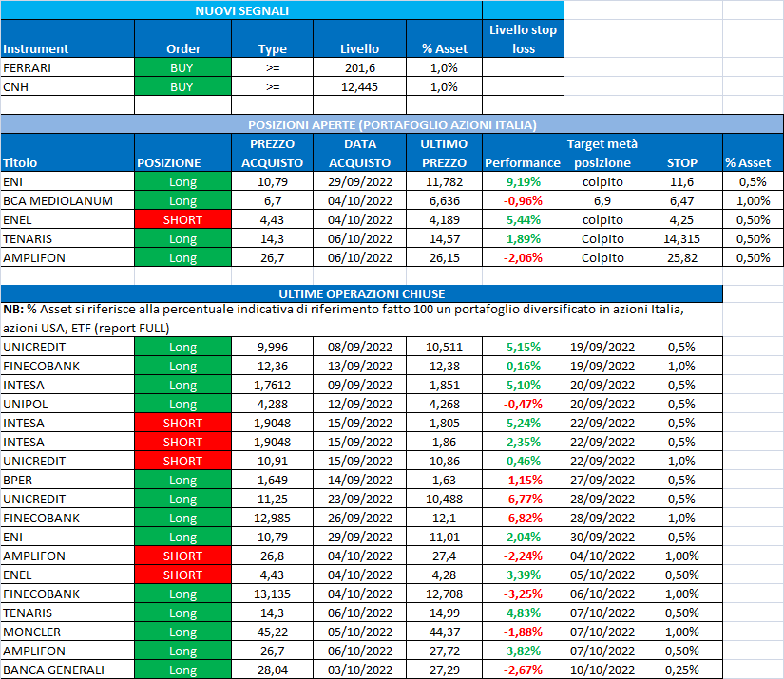
Task: Select the 5,44% performance value
Action: coord(523,219)
